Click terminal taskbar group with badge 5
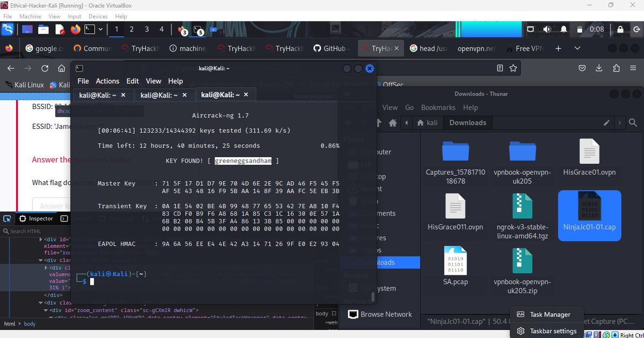 199,30
